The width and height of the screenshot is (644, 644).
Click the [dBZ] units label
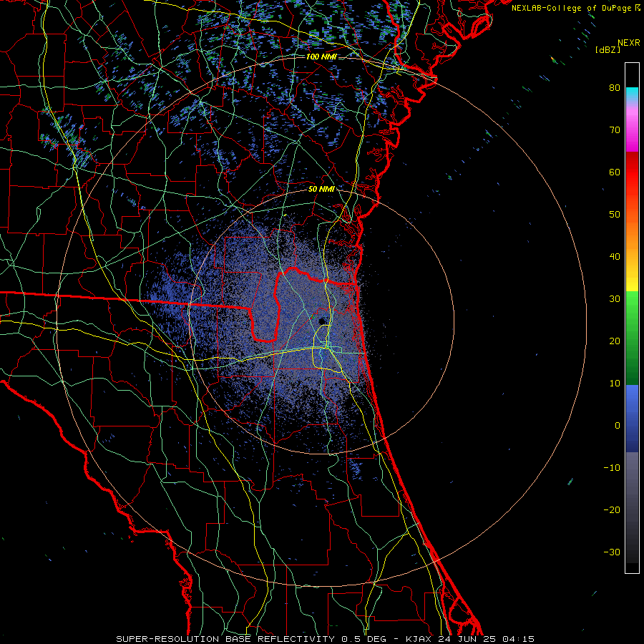(x=608, y=49)
